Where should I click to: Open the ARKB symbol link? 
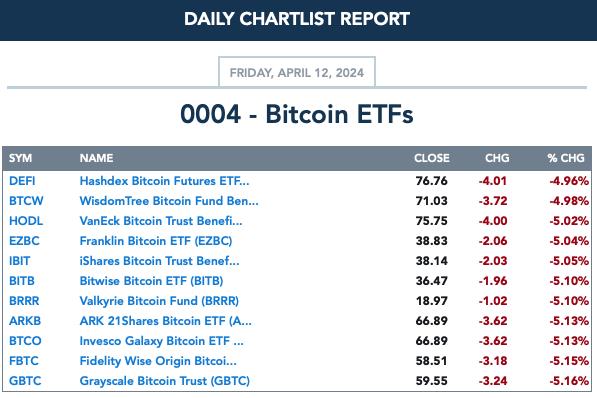pos(25,321)
